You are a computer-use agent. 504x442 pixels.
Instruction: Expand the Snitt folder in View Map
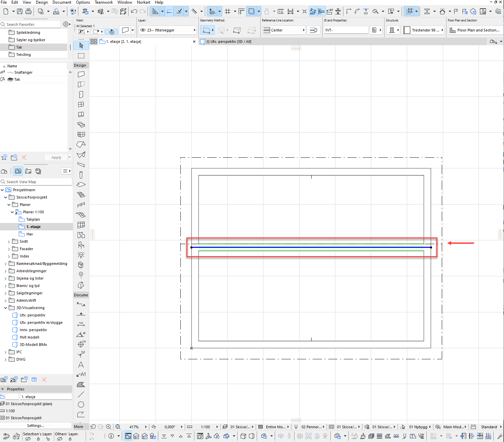click(9, 241)
